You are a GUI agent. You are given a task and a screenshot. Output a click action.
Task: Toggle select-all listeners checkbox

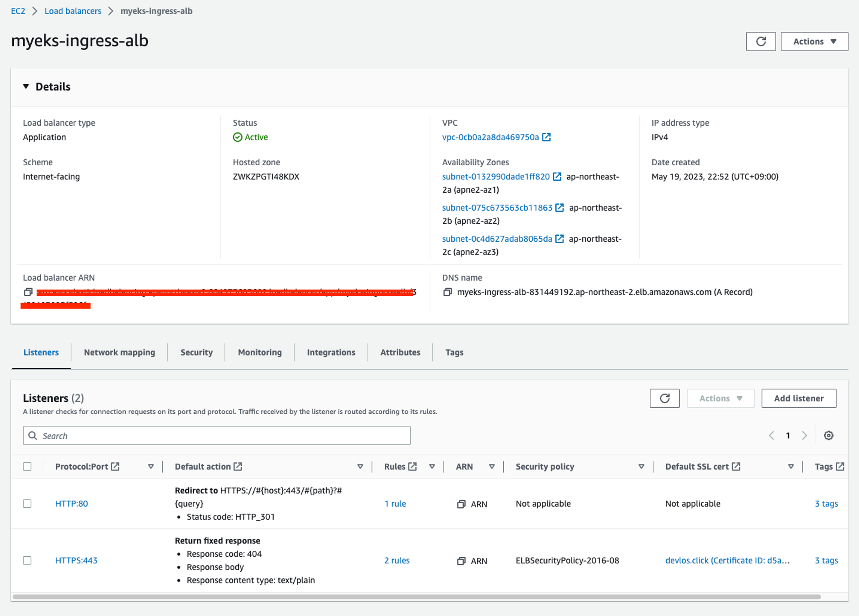[x=27, y=467]
